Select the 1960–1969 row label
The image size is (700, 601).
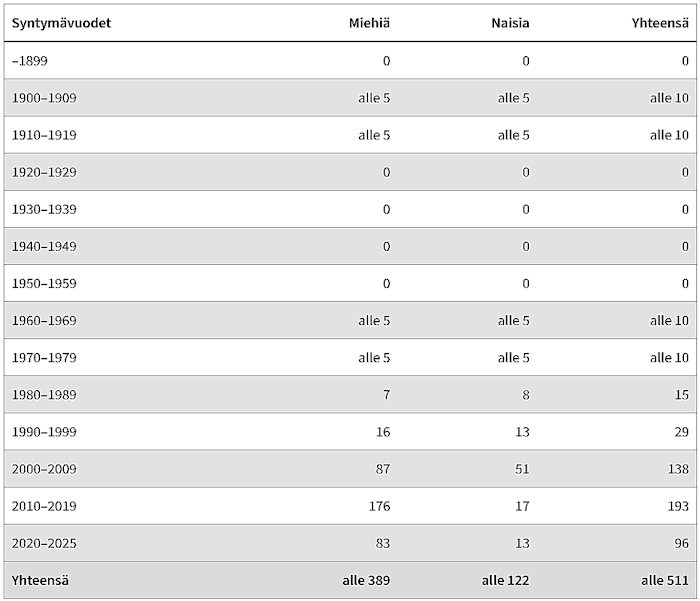click(44, 320)
